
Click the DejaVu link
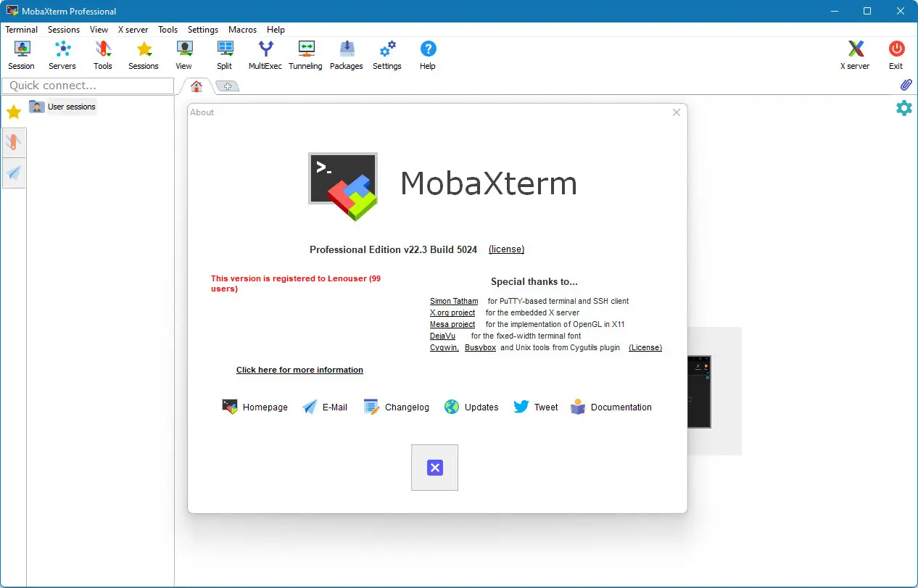(x=442, y=336)
